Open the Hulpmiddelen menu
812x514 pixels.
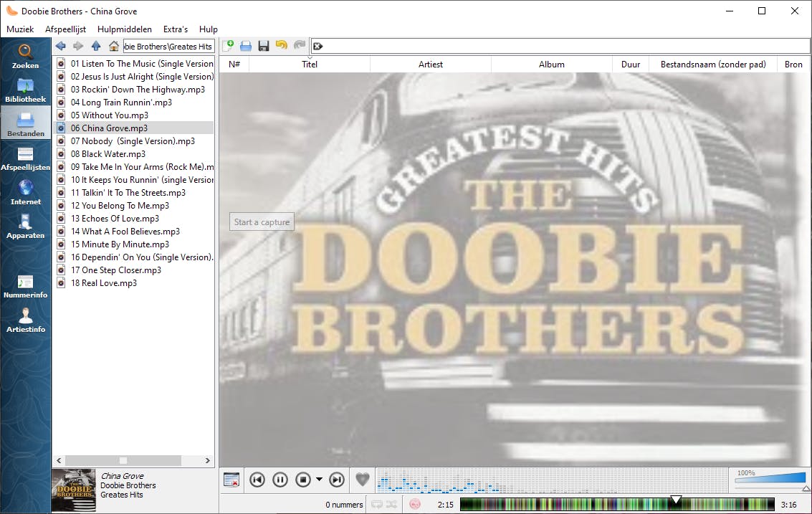coord(125,29)
